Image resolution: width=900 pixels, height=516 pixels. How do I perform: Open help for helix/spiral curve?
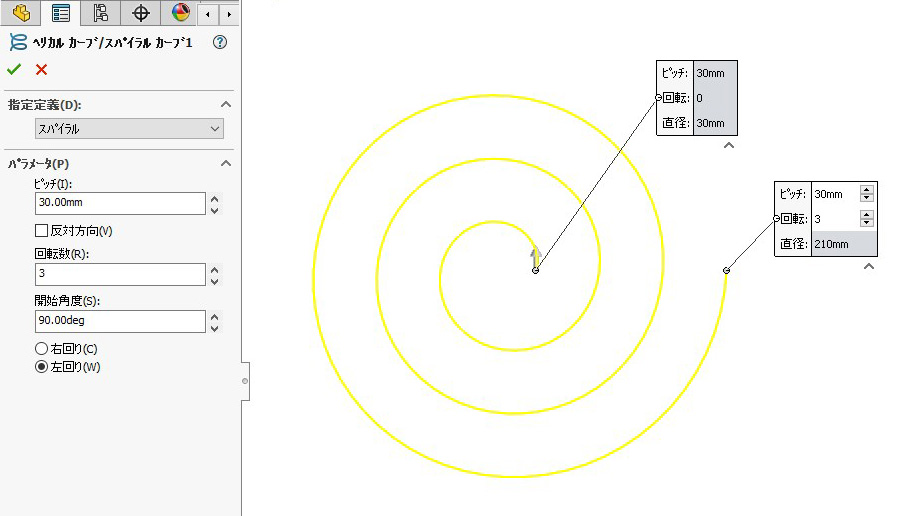[220, 42]
